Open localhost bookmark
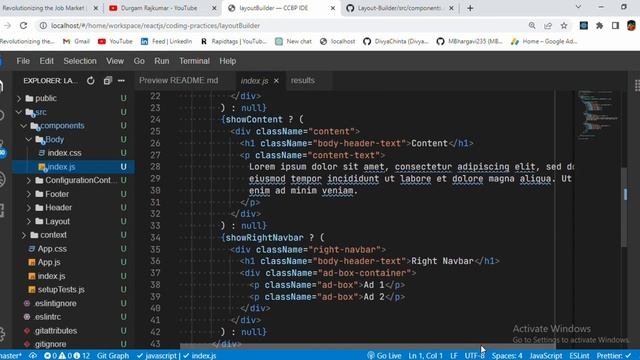The image size is (640, 360). point(338,41)
